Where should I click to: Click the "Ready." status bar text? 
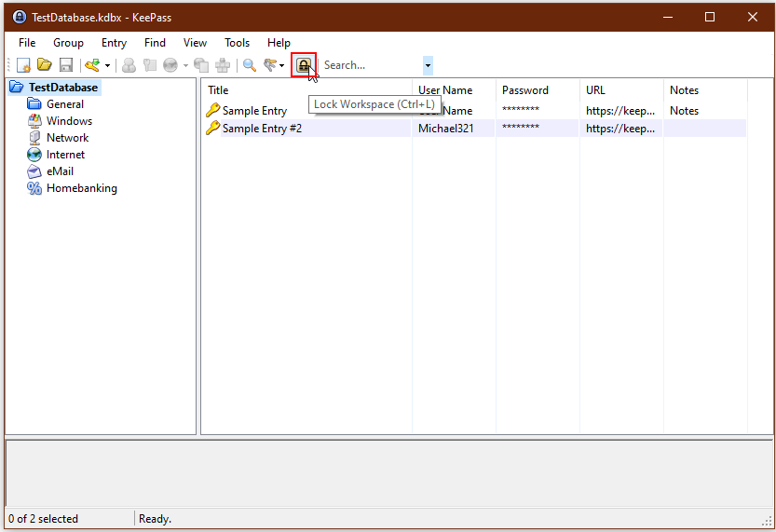pyautogui.click(x=155, y=519)
